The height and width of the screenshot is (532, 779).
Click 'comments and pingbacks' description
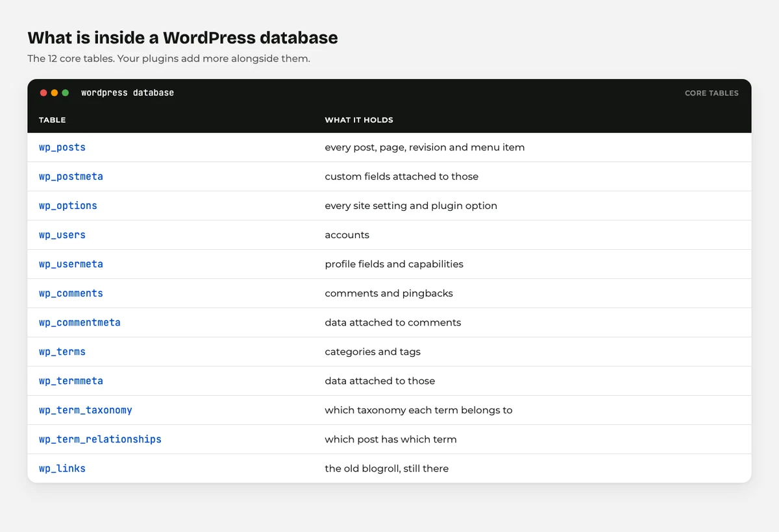click(x=389, y=293)
